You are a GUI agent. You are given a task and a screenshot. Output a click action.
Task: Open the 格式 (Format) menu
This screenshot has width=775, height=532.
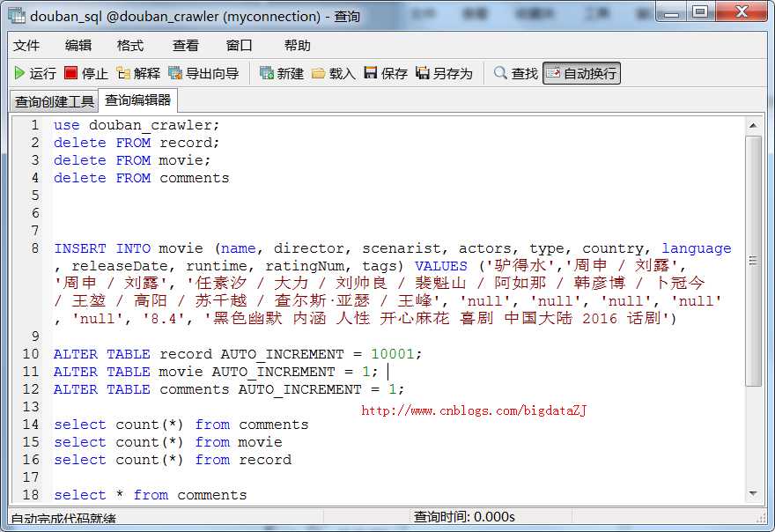[130, 46]
